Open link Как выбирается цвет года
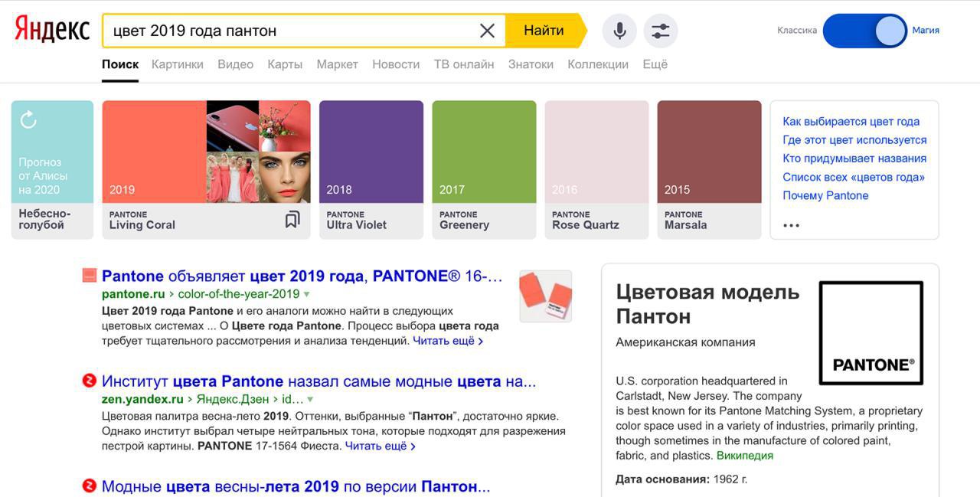 point(851,121)
